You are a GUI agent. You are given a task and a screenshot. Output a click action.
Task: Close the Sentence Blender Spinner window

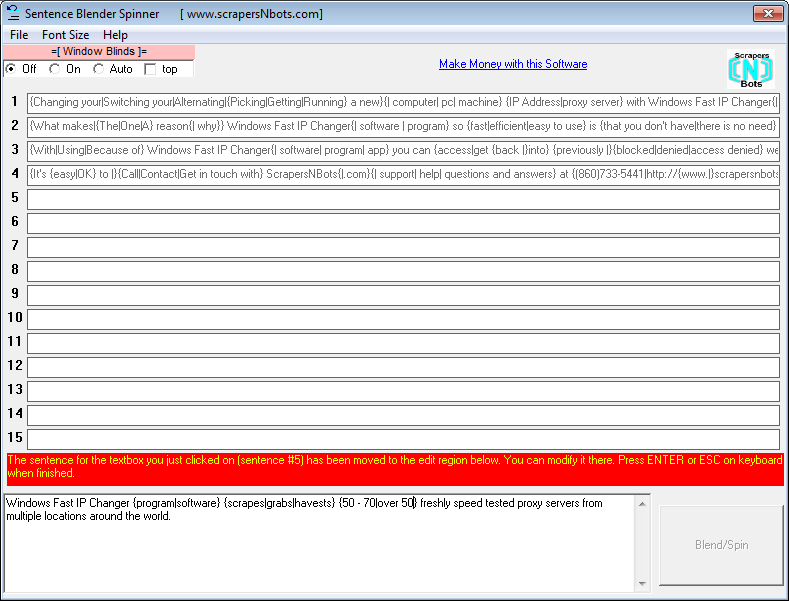(x=768, y=13)
